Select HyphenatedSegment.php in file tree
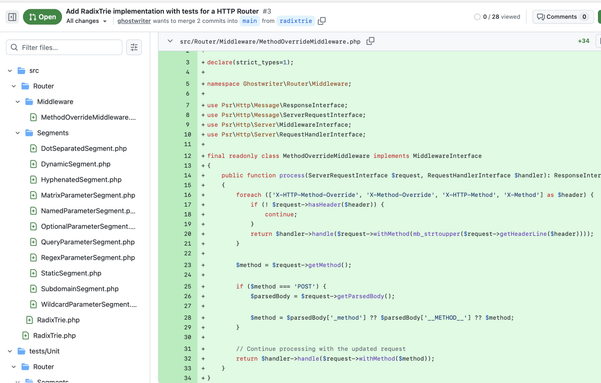Screen dimensions: 601x383 pos(81,180)
